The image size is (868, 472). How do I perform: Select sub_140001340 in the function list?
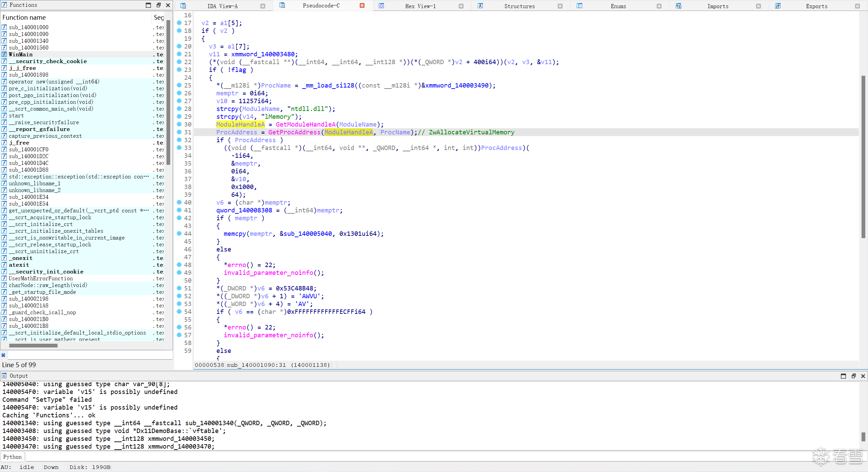[28, 41]
